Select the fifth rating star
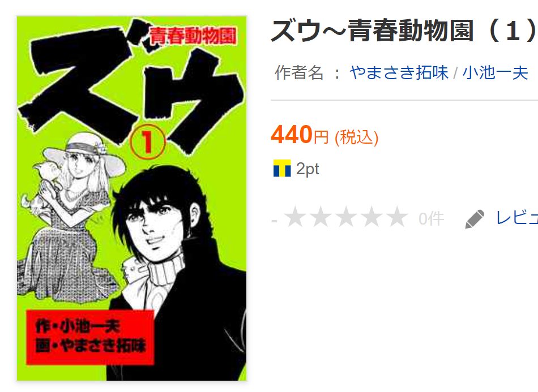538x392 pixels. click(398, 217)
